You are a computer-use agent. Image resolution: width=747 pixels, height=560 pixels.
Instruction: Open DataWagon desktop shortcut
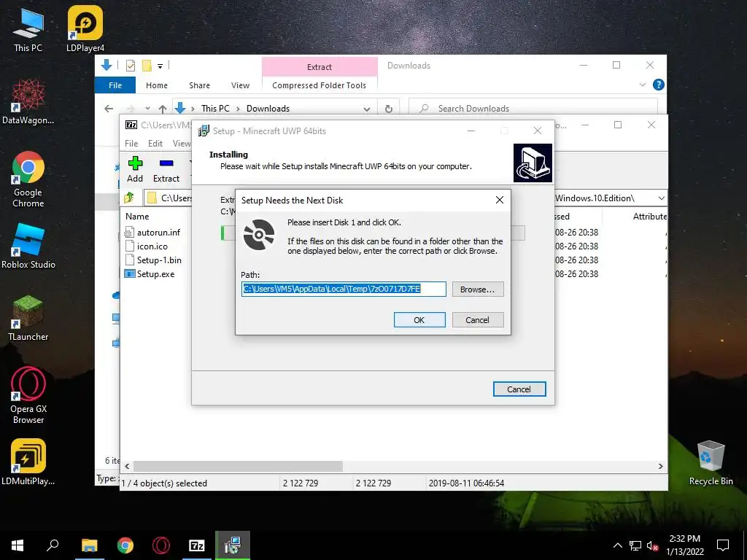[28, 102]
